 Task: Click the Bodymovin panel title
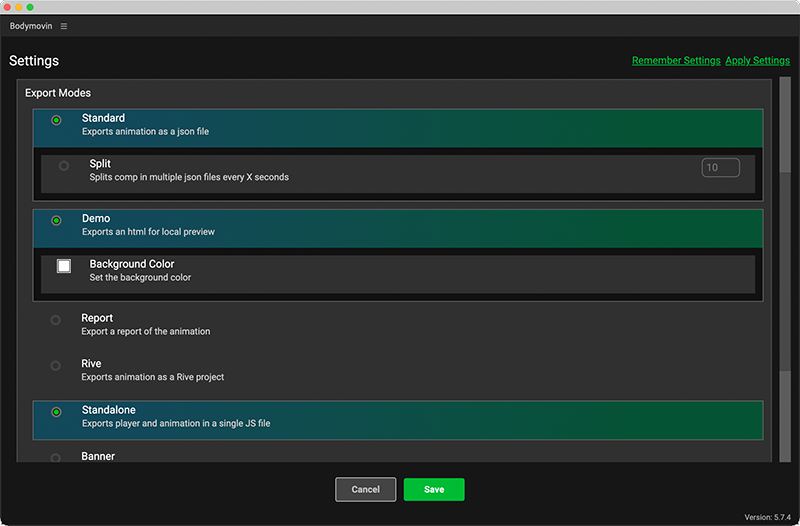[31, 26]
